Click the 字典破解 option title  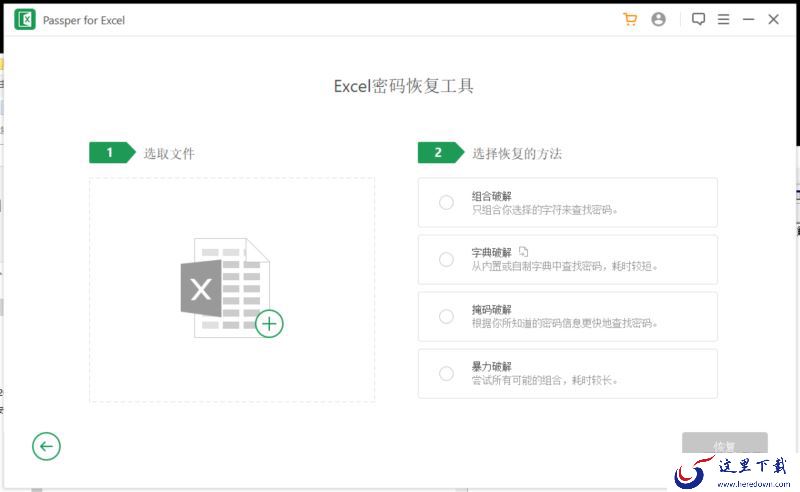coord(491,253)
